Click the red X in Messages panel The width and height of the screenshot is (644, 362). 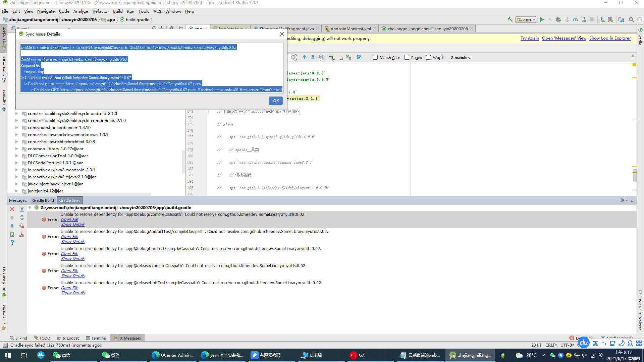pos(12,209)
